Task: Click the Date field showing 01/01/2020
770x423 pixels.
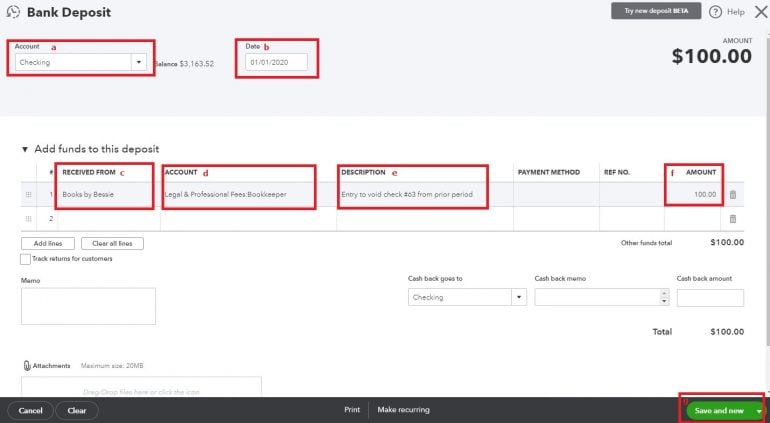Action: 276,62
